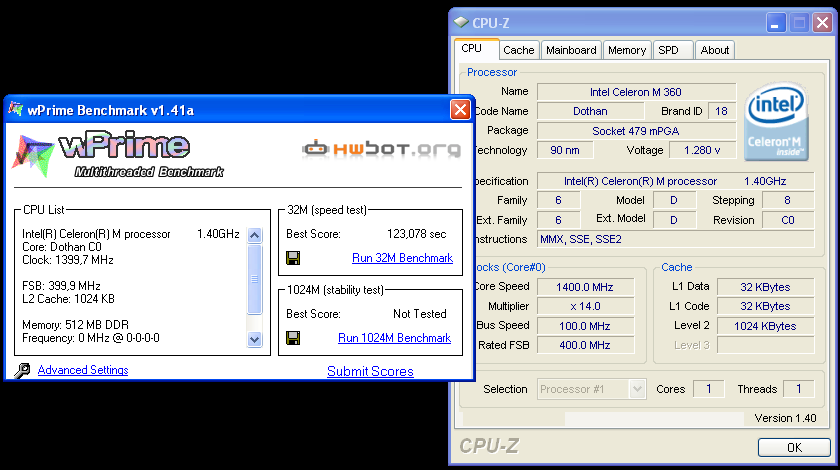Minimize the CPU-Z window
Viewport: 840px width, 470px height.
coord(775,23)
